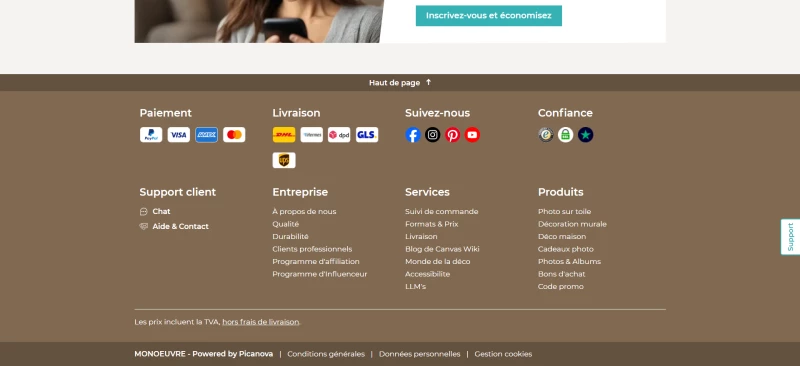The height and width of the screenshot is (366, 800).
Task: Open Bons d'achat
Action: (x=562, y=274)
